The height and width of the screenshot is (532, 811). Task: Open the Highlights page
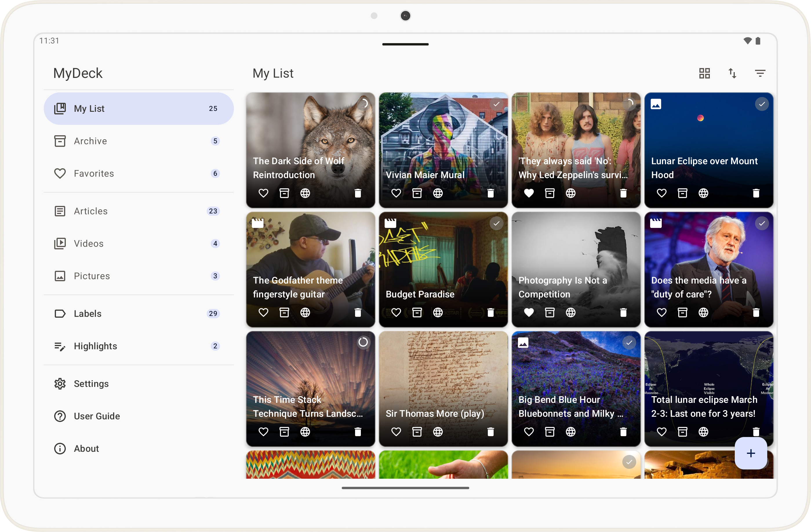pos(139,346)
